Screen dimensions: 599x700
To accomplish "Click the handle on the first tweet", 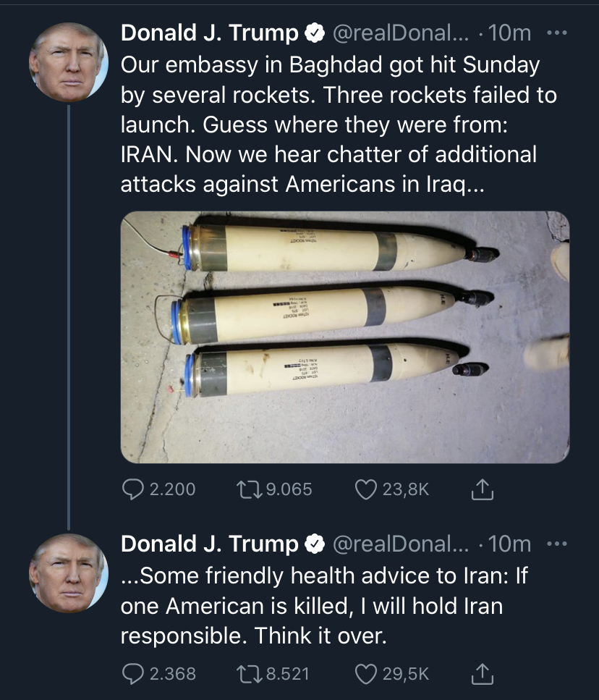I will coord(400,33).
